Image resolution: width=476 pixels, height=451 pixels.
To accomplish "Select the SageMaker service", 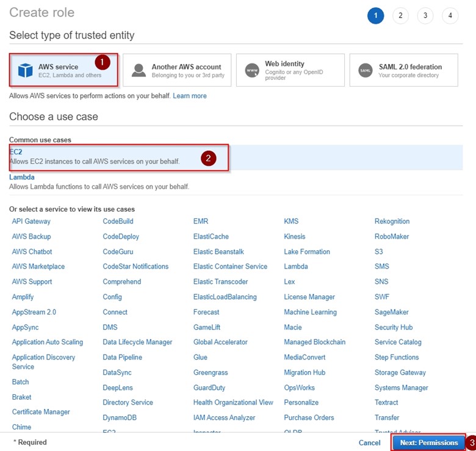I will pyautogui.click(x=392, y=312).
